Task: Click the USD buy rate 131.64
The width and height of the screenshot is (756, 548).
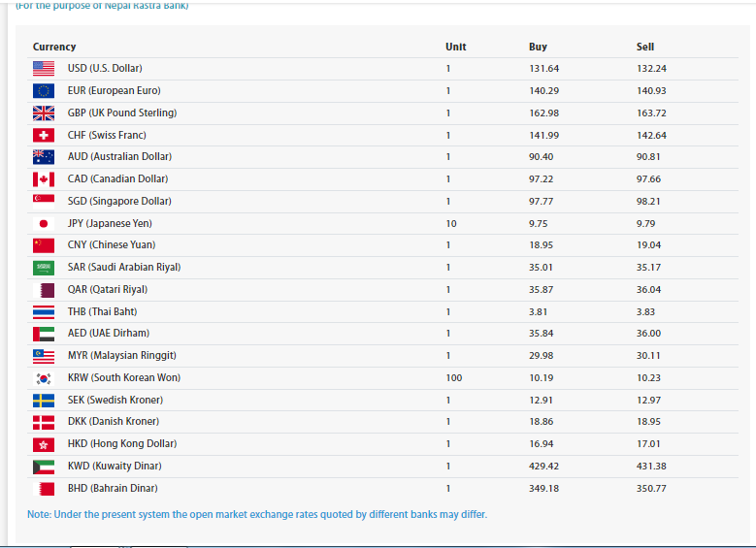Action: [x=543, y=69]
